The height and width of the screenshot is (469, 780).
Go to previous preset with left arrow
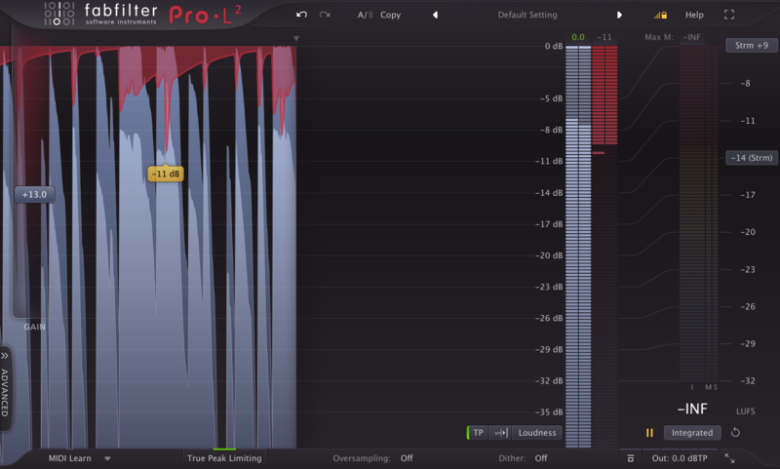(x=435, y=15)
